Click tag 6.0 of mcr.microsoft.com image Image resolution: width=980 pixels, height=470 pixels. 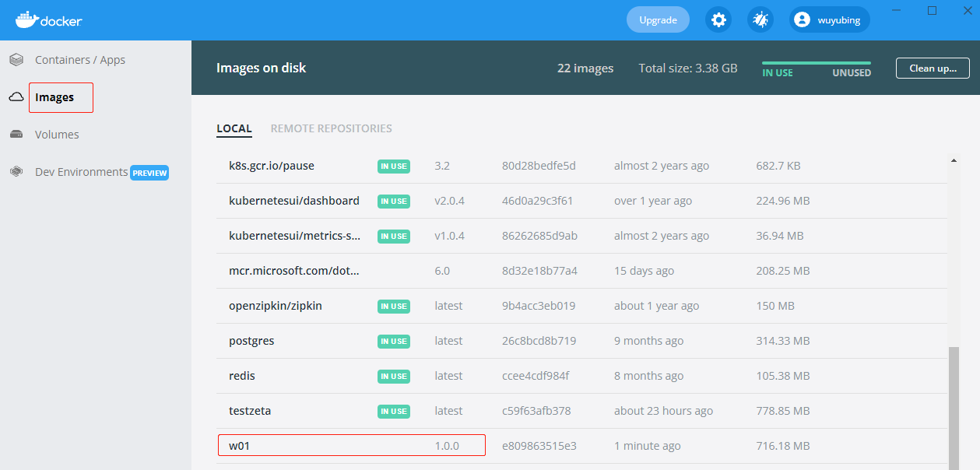(442, 271)
